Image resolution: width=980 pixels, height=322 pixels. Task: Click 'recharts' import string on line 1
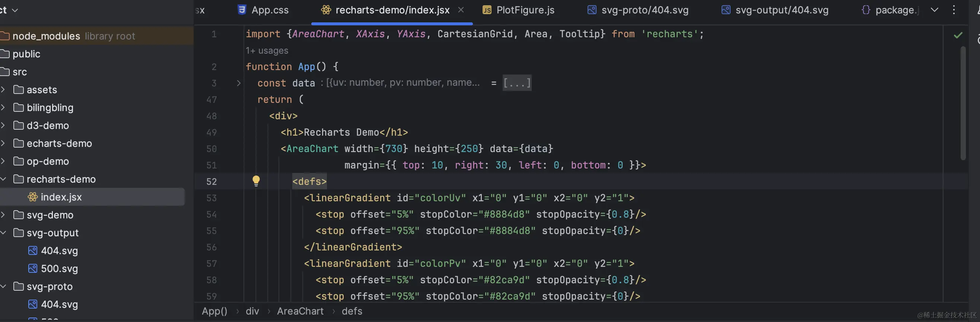point(669,34)
